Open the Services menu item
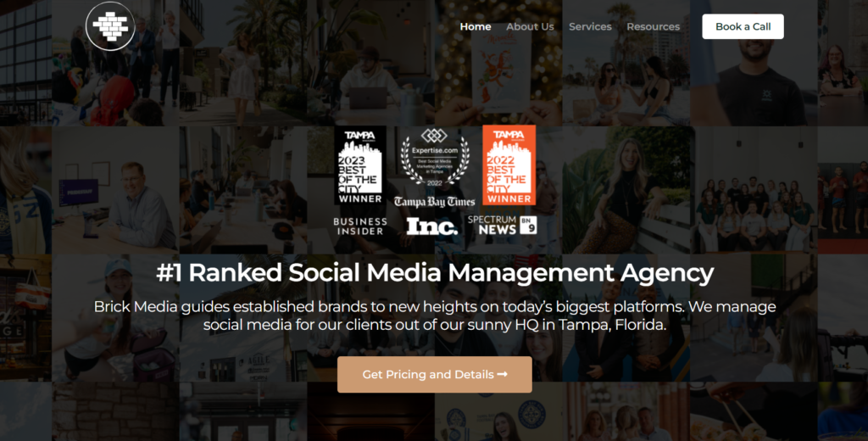This screenshot has width=868, height=441. pos(590,26)
